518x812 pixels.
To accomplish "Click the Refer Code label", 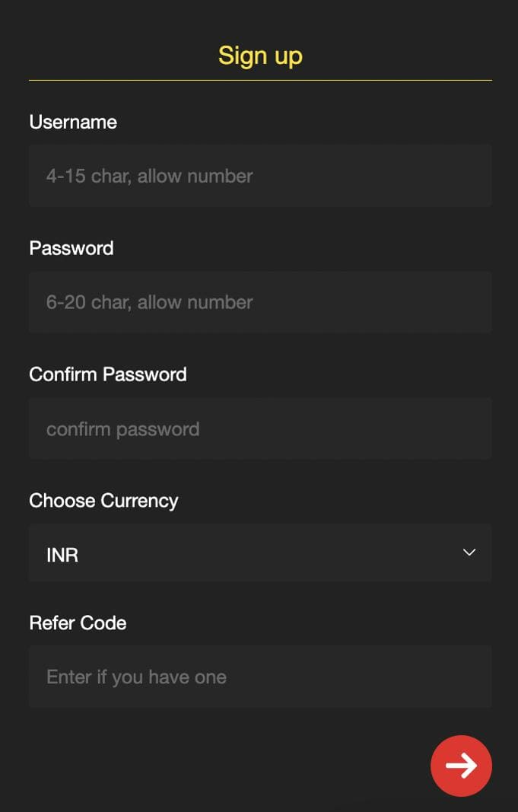I will 78,623.
